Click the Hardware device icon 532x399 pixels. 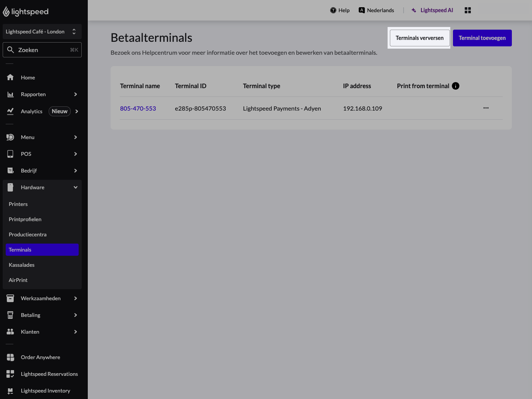[x=10, y=187]
